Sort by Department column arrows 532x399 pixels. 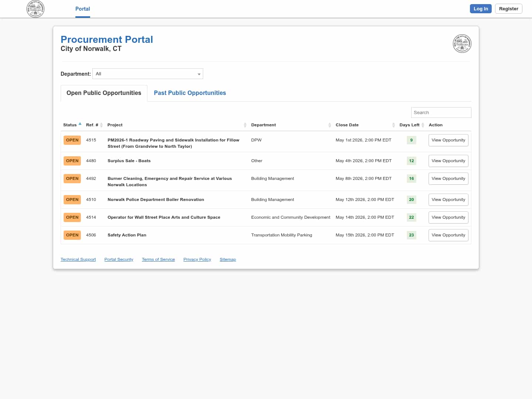pos(330,125)
